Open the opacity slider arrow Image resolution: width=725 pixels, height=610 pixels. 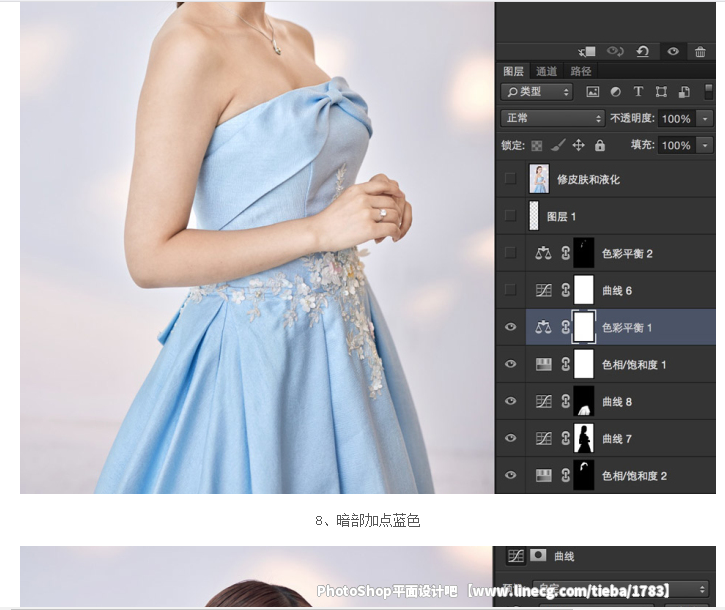tap(705, 119)
